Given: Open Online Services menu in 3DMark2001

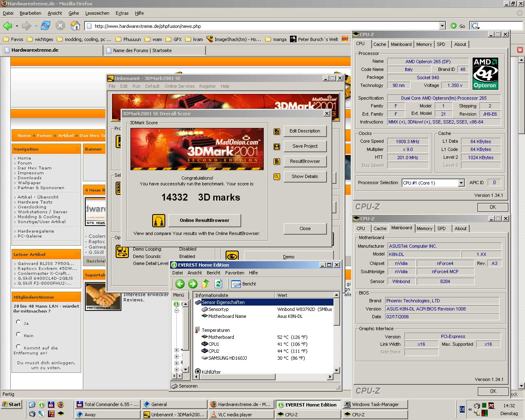Looking at the screenshot, I should 179,86.
